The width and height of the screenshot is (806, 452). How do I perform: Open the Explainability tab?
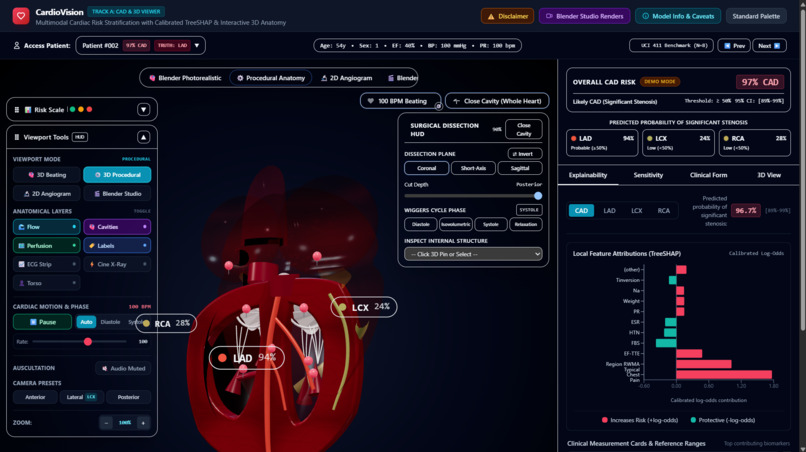click(588, 175)
